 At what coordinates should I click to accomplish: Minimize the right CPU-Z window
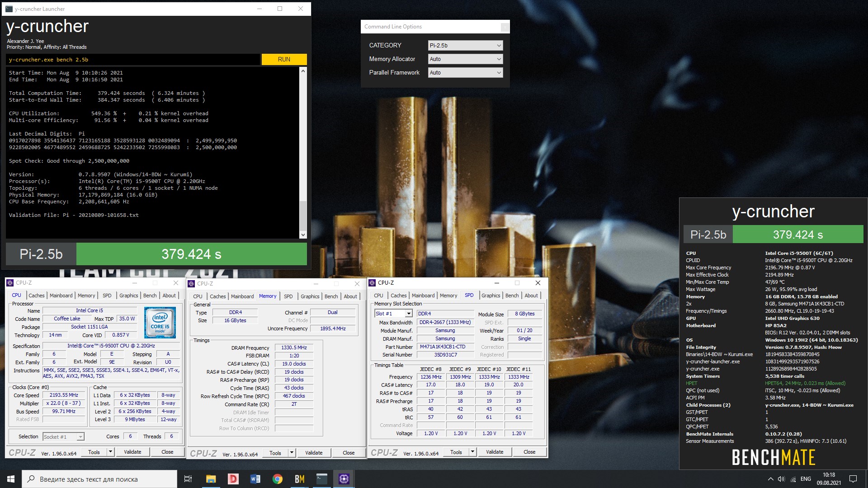pyautogui.click(x=496, y=283)
